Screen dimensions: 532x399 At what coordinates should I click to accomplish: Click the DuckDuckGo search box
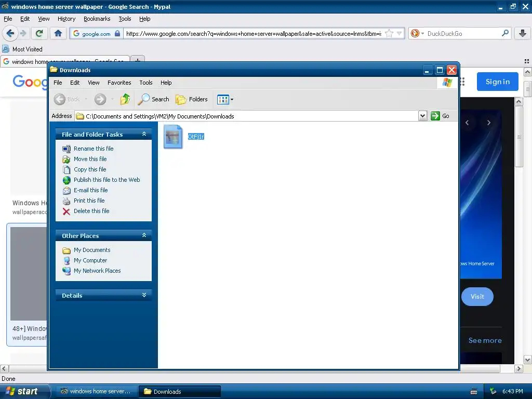point(463,33)
